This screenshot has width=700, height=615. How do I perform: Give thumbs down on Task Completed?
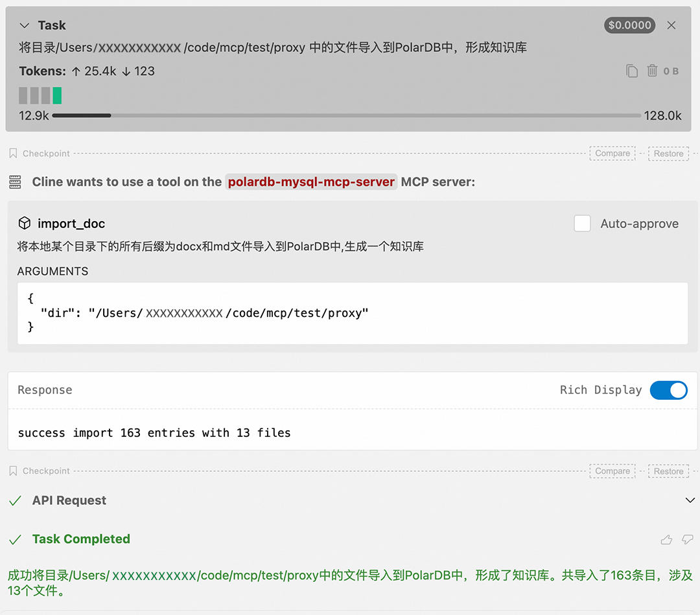688,540
